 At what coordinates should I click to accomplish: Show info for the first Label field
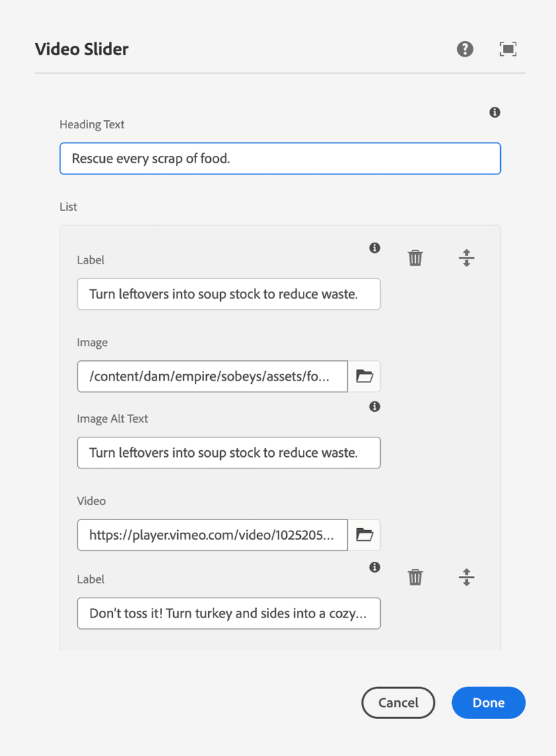pyautogui.click(x=375, y=248)
